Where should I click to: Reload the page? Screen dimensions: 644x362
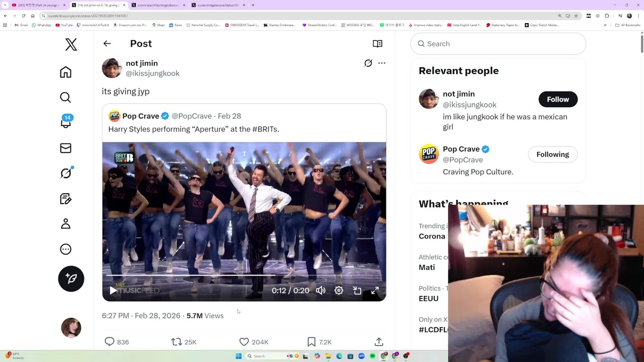click(x=23, y=16)
